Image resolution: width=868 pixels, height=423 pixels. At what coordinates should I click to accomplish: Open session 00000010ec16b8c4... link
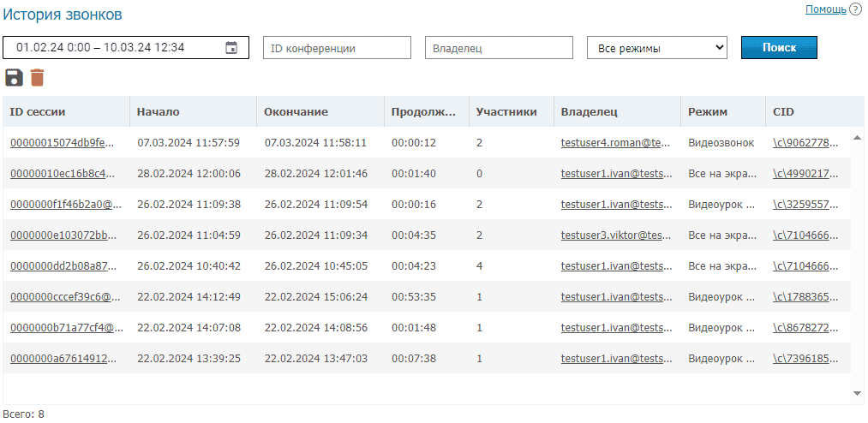(62, 174)
